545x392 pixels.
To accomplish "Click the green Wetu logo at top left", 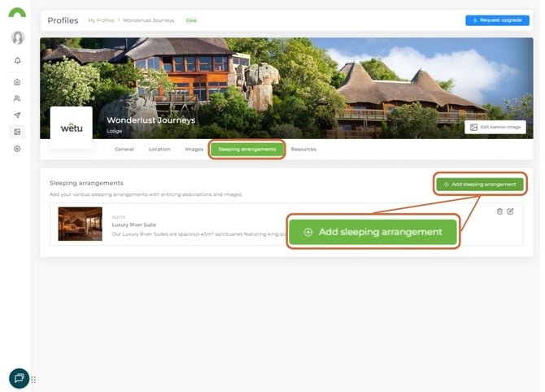I will point(17,13).
